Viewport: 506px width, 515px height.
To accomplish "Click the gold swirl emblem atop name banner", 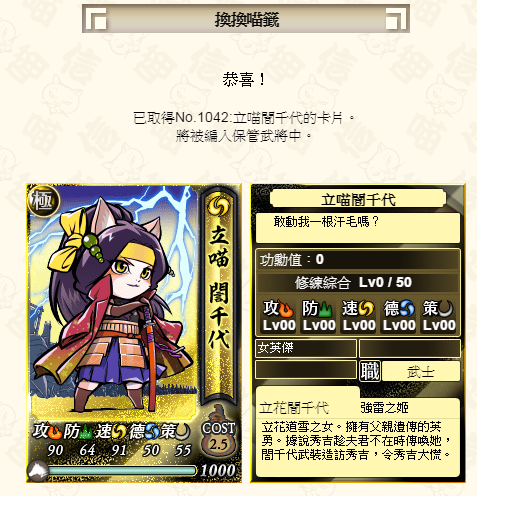I will 218,206.
